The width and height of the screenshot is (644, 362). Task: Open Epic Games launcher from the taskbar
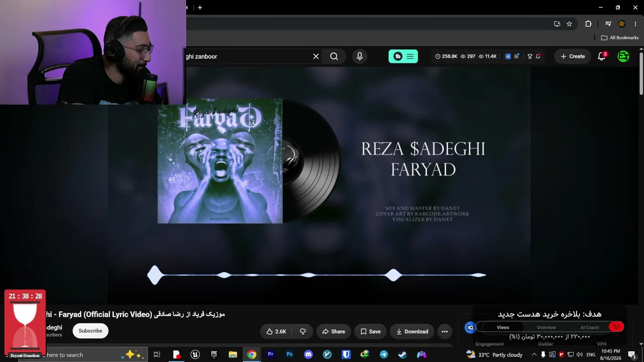point(214,354)
